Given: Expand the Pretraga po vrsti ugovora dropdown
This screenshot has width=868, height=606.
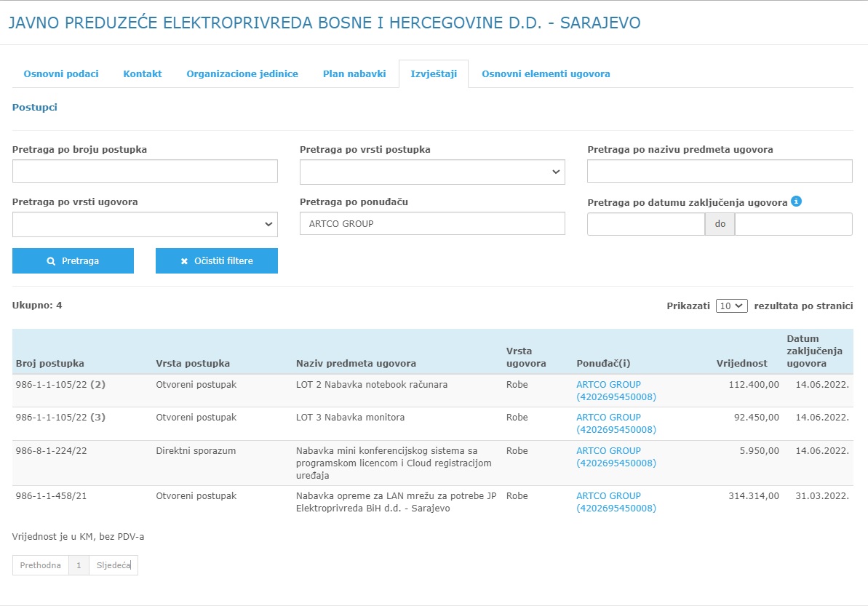Looking at the screenshot, I should [x=145, y=224].
